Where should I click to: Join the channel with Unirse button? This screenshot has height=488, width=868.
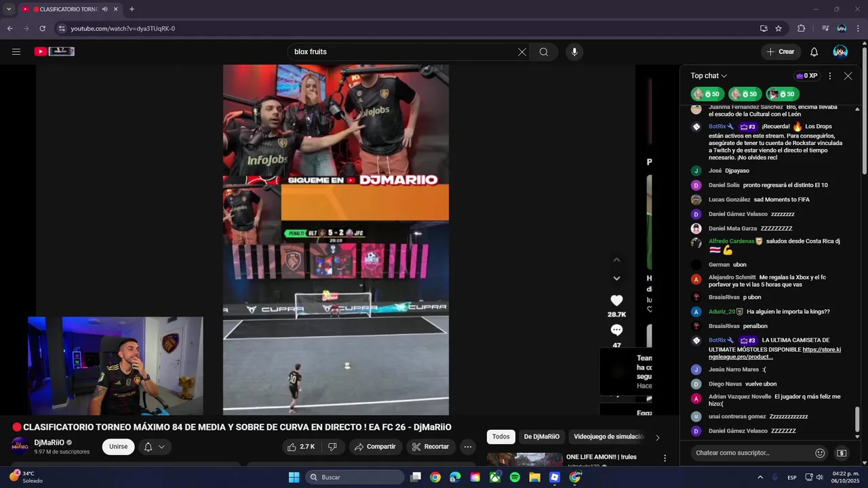pyautogui.click(x=118, y=447)
